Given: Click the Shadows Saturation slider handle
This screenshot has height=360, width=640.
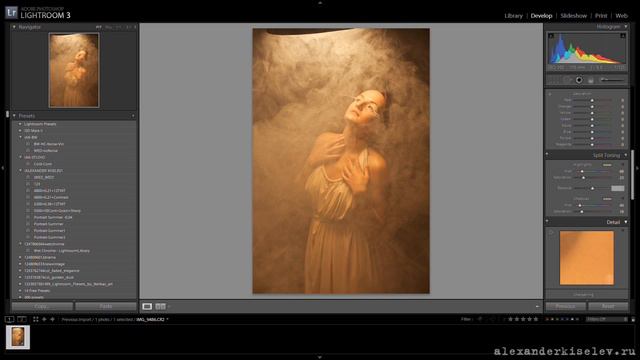Looking at the screenshot, I should 582,211.
